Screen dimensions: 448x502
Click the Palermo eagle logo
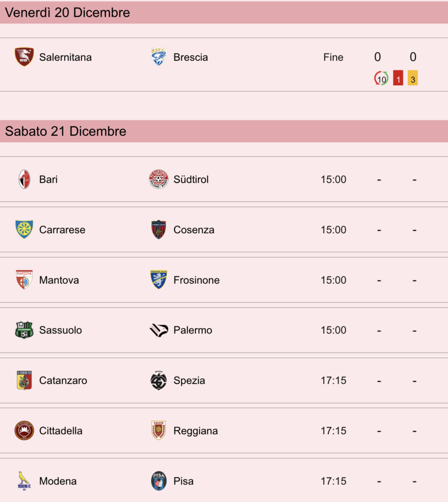point(159,330)
